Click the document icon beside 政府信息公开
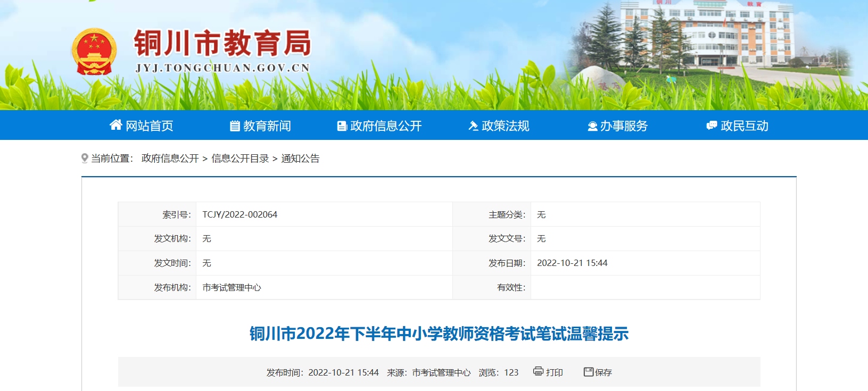 pos(342,126)
